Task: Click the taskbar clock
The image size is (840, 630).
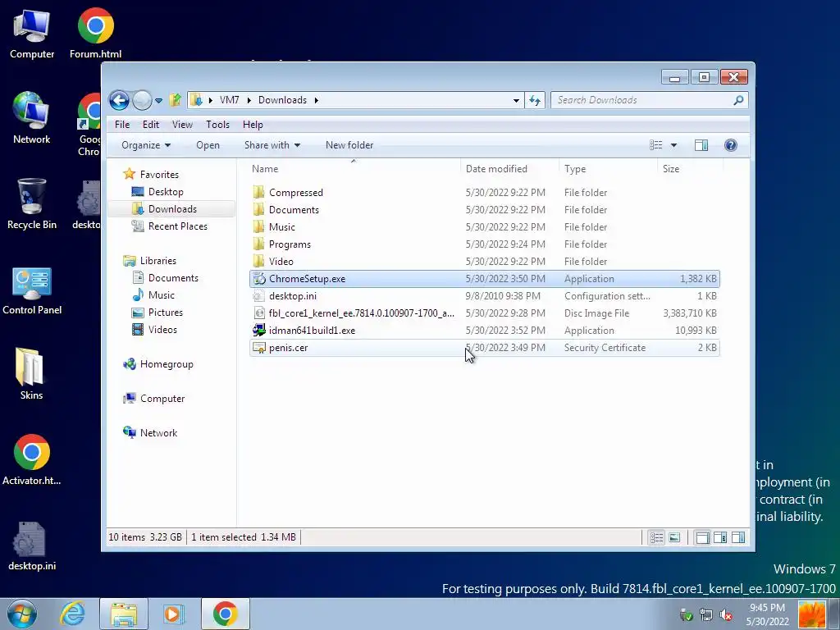Action: point(767,614)
